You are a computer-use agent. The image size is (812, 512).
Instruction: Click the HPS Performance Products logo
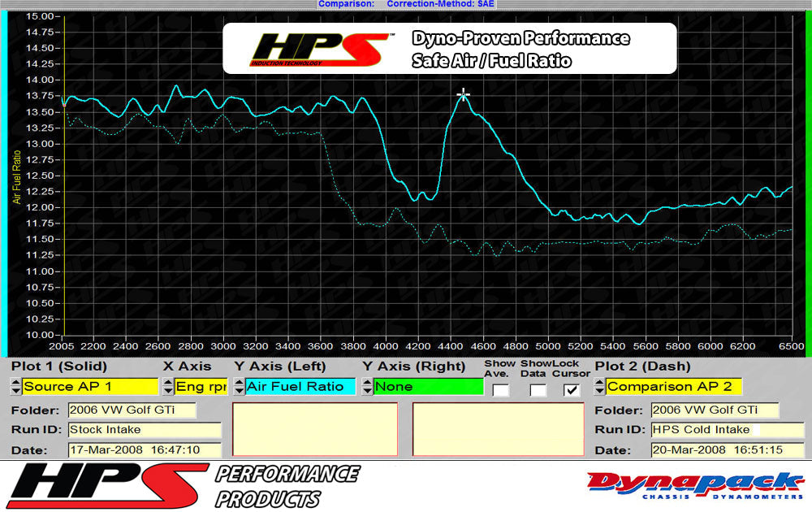click(x=183, y=486)
